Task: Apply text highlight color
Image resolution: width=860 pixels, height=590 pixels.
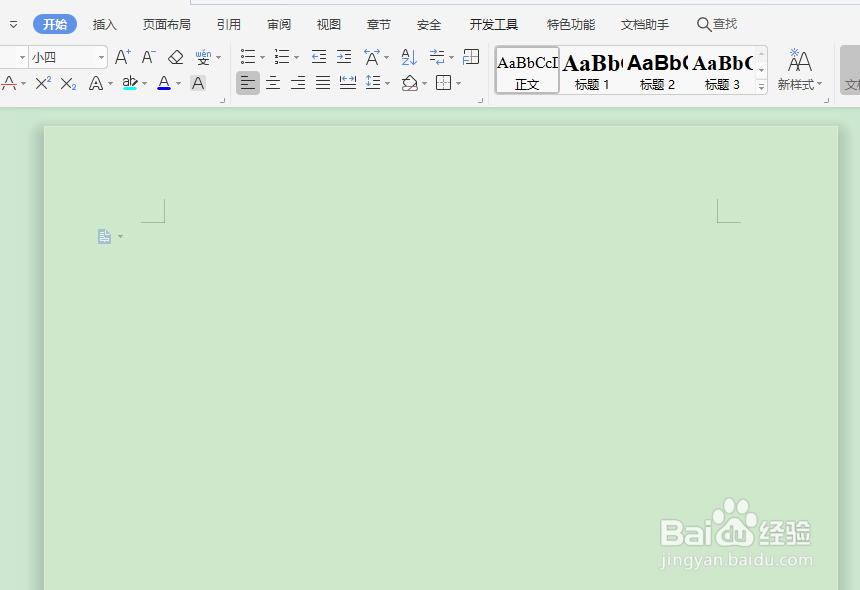Action: 130,83
